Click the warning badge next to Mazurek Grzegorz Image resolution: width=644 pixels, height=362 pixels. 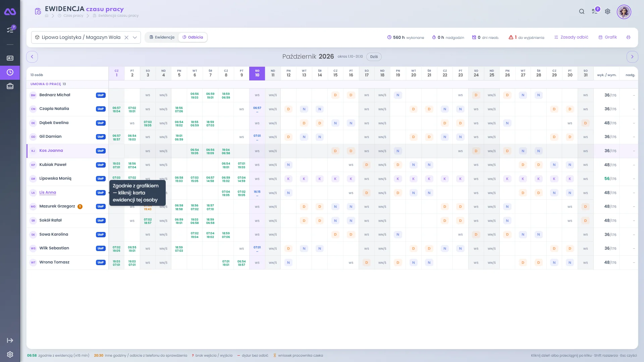click(80, 206)
